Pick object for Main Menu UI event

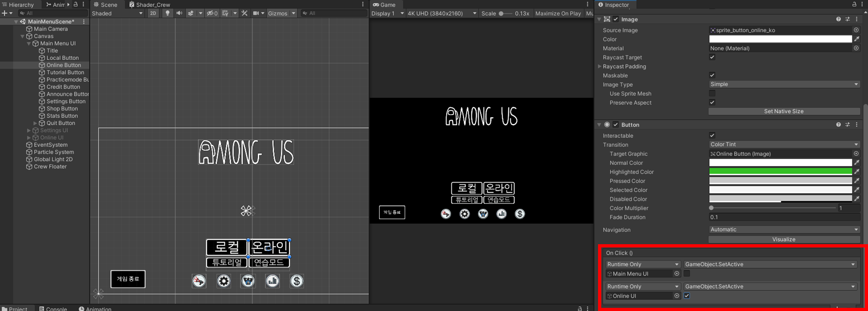pyautogui.click(x=677, y=274)
